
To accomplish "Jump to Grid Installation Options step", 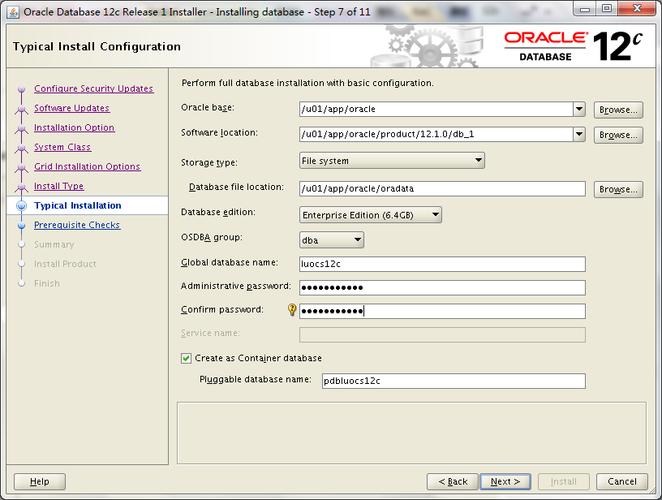I will pos(87,167).
